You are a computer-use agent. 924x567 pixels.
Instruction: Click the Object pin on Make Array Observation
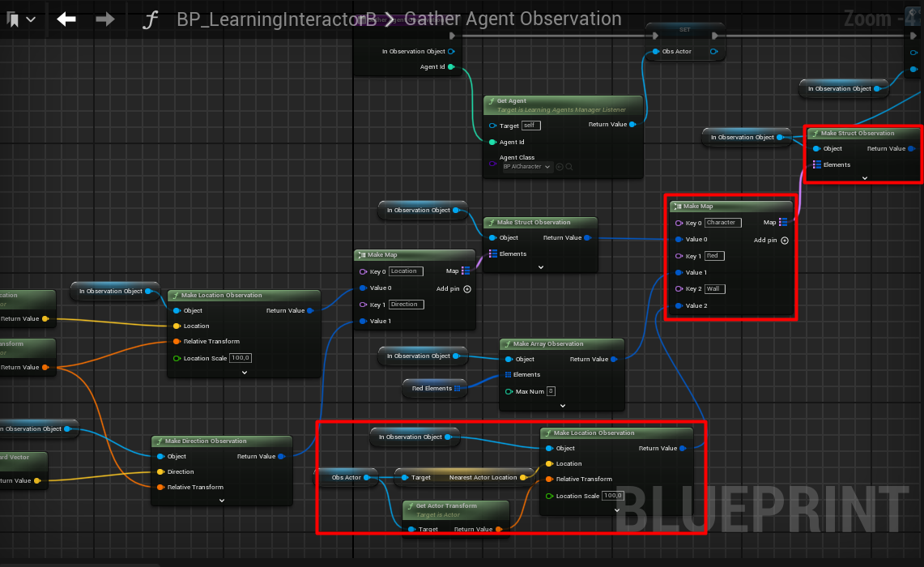coord(509,359)
